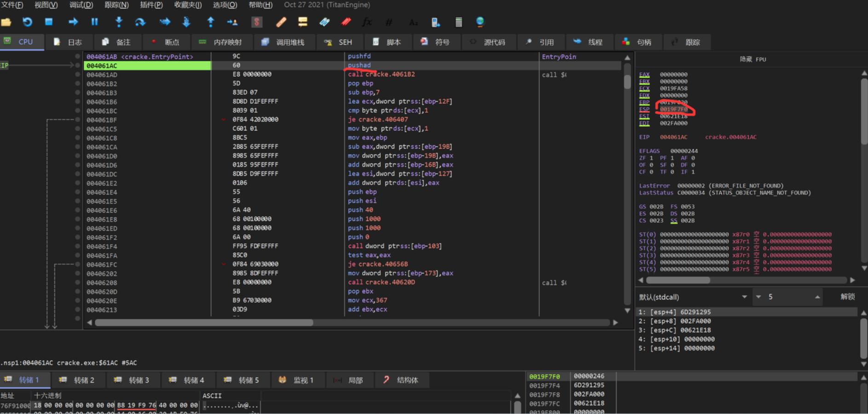868x414 pixels.
Task: Click the execute till return icon
Action: pos(211,22)
